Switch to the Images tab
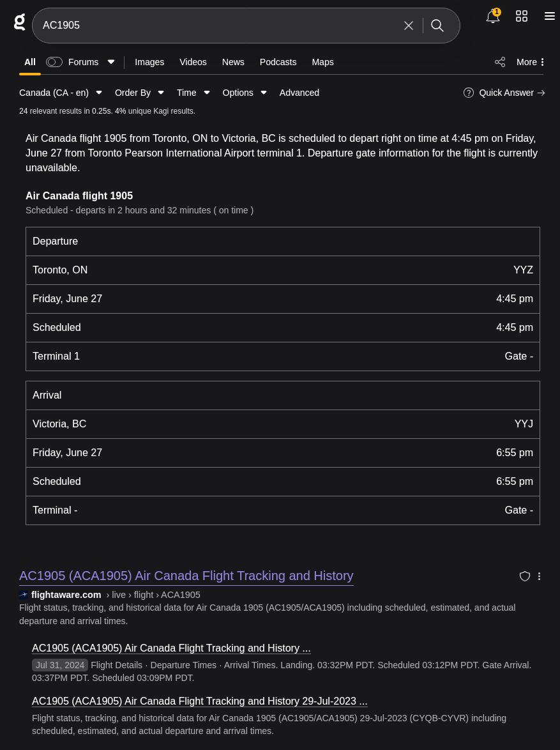This screenshot has height=750, width=560. 149,62
